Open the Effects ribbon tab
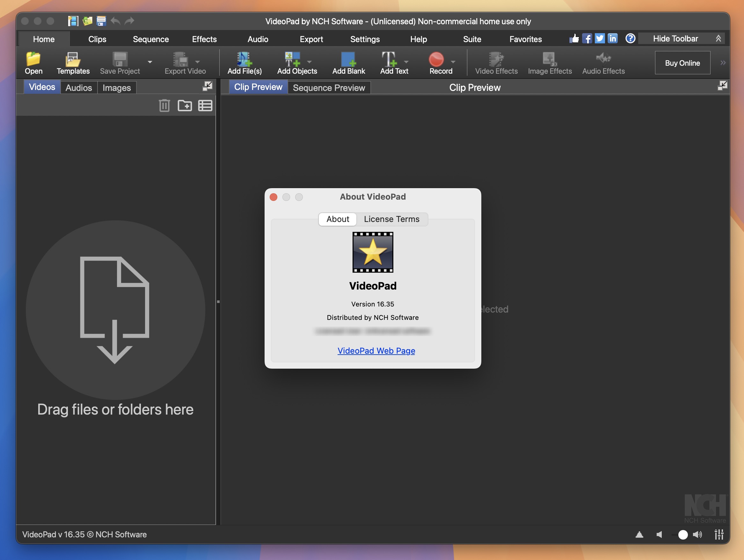 (x=204, y=39)
